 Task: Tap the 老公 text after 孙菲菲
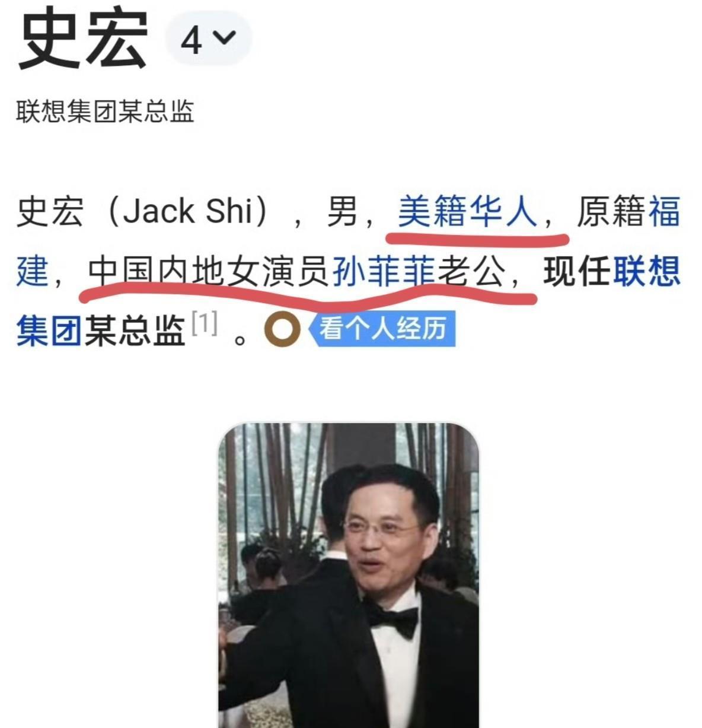[471, 272]
